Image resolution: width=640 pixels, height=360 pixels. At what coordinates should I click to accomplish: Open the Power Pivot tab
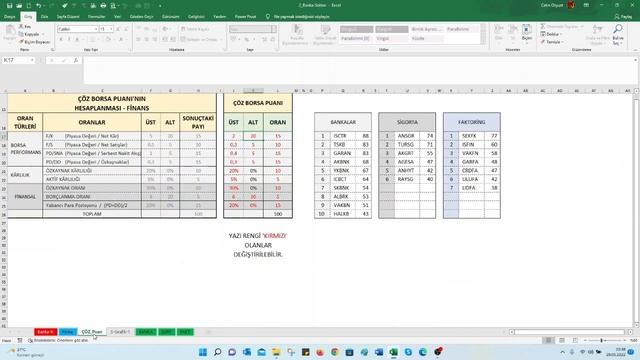(245, 17)
